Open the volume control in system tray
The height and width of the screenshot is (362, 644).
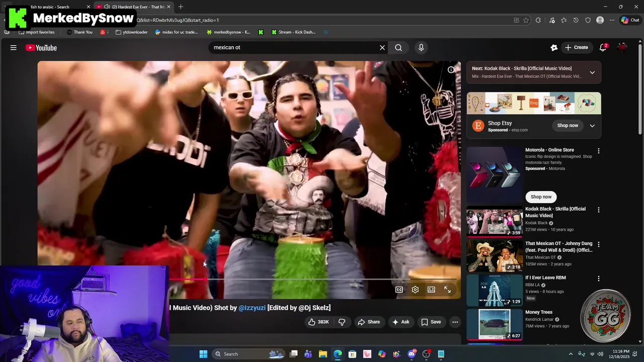(600, 354)
